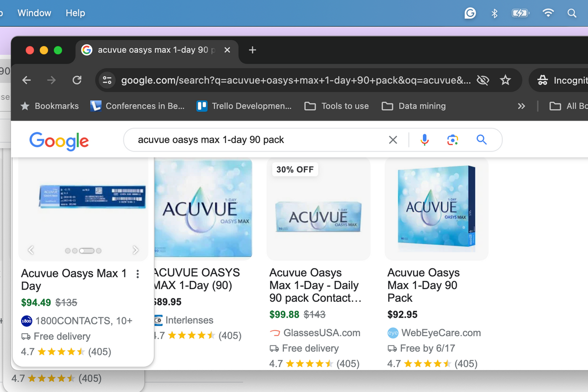588x392 pixels.
Task: Open the WebEyeCare product image
Action: pos(437,209)
